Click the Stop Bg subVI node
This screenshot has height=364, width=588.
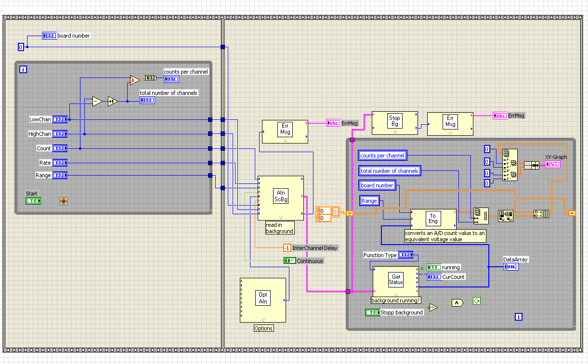point(395,123)
